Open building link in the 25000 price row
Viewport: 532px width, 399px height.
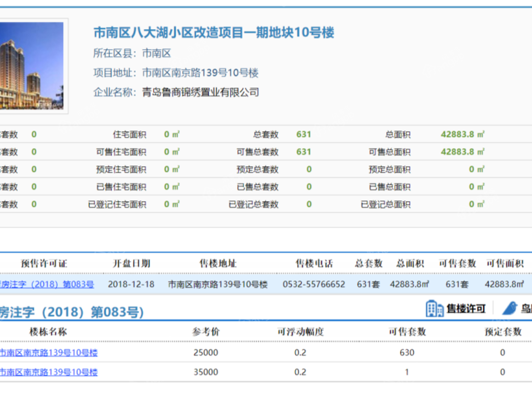click(x=48, y=353)
